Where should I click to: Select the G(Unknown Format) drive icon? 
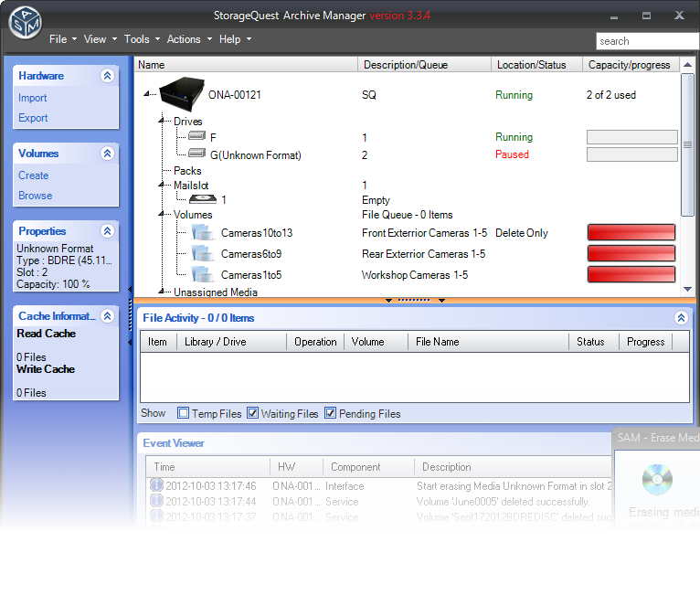[196, 154]
